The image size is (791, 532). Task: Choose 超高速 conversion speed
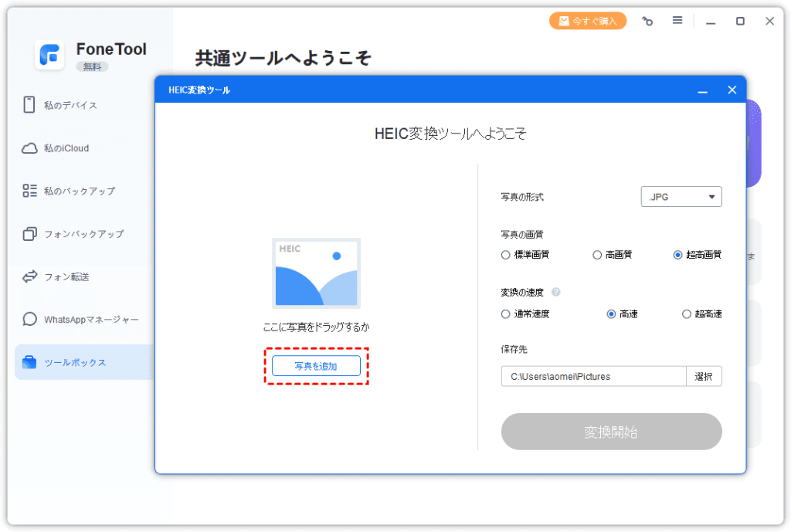tap(687, 314)
